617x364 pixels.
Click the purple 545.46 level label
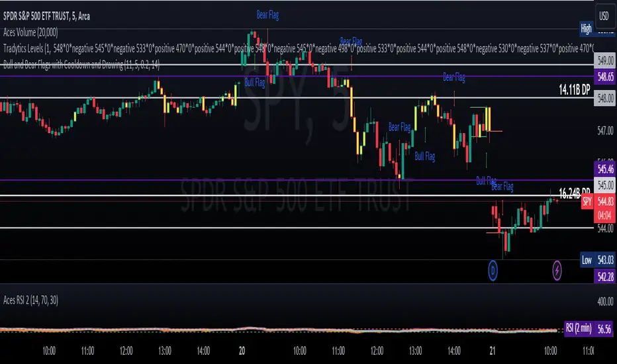[x=605, y=169]
